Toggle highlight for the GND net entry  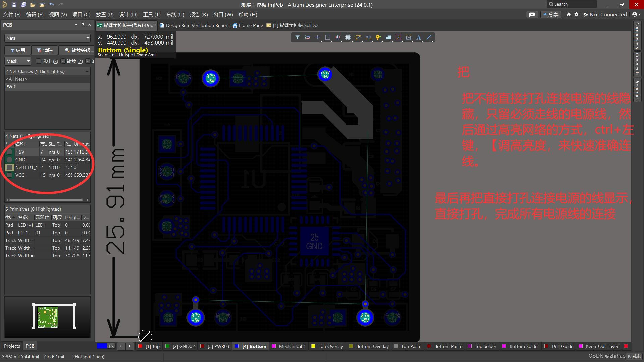point(9,160)
